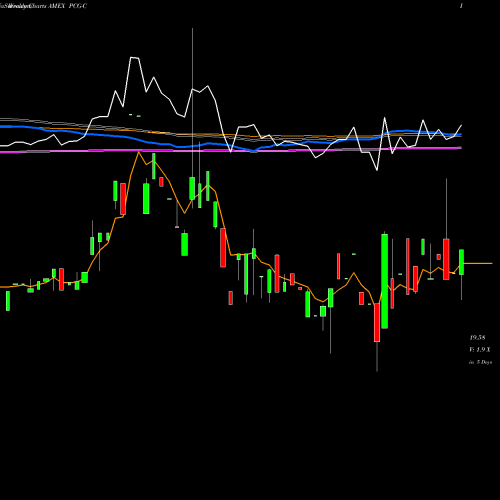Click the magenta horizontal indicator line
This screenshot has width=500, height=500.
[231, 150]
